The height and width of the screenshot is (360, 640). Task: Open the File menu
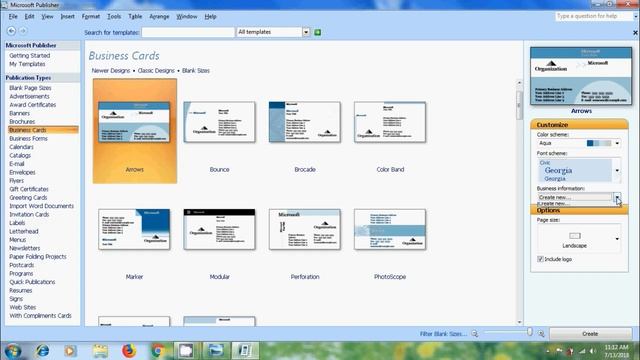(x=13, y=17)
